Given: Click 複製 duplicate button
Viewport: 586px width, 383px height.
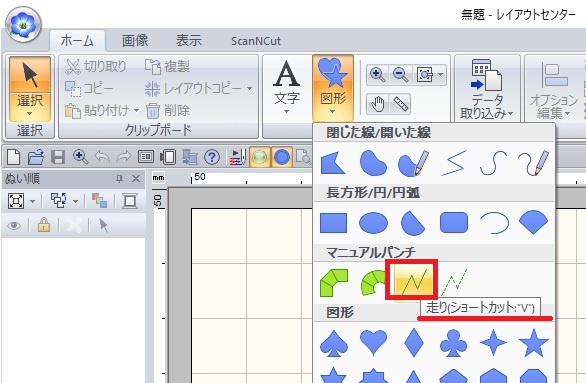Looking at the screenshot, I should click(x=167, y=67).
